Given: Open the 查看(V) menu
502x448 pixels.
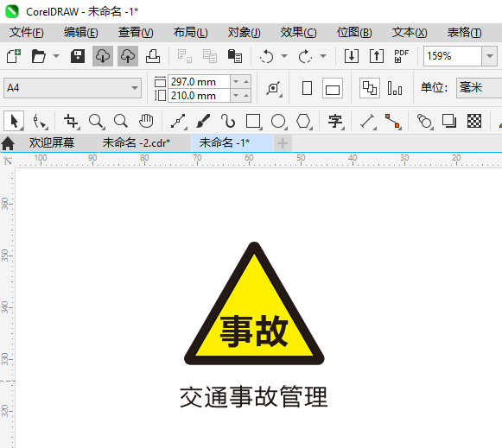Looking at the screenshot, I should [x=136, y=33].
